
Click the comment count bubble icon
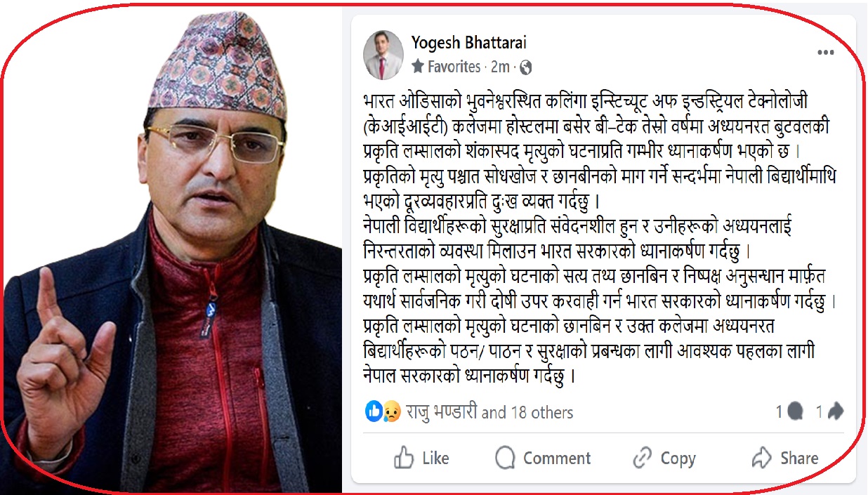click(x=796, y=412)
